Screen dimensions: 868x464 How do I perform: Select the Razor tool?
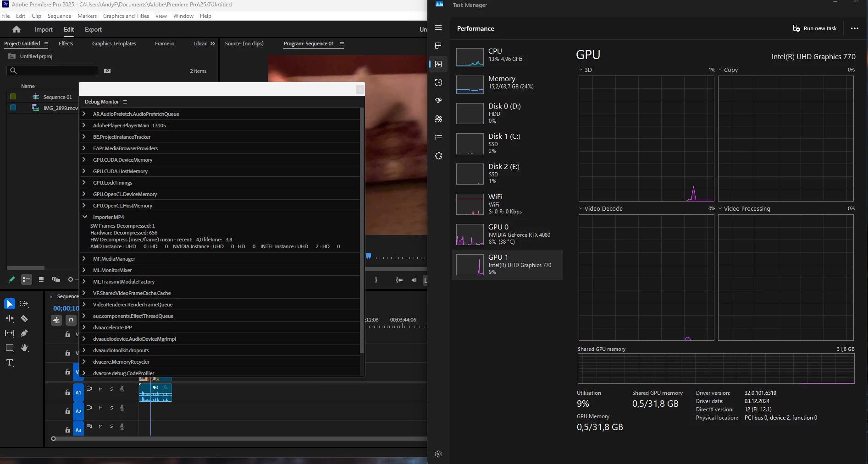(24, 319)
